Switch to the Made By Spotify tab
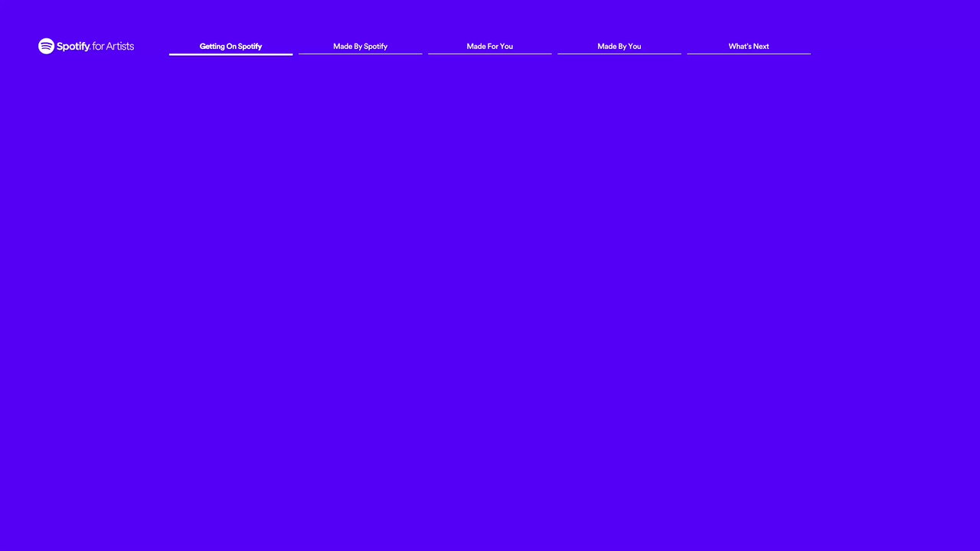 [x=360, y=47]
